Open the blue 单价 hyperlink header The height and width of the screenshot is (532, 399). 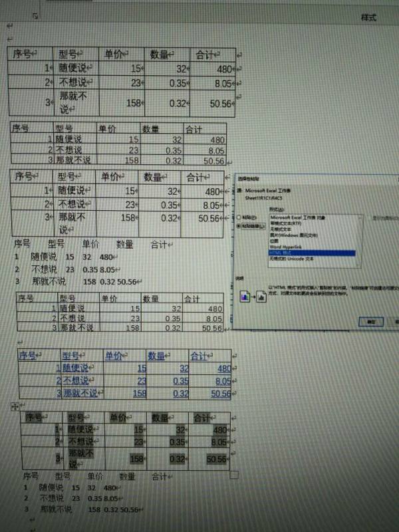[x=113, y=356]
